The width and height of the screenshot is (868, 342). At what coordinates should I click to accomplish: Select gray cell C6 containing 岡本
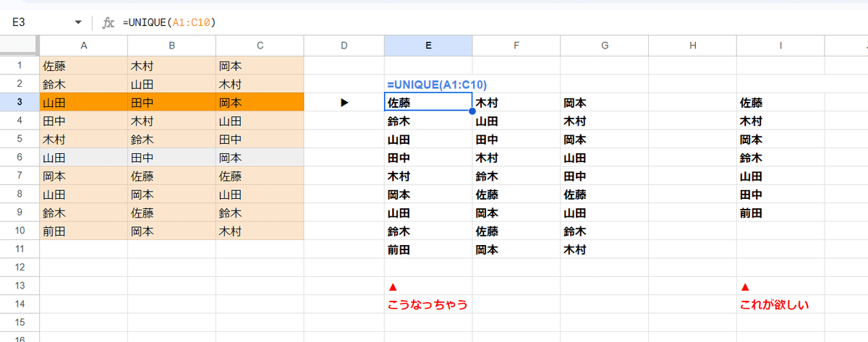(260, 158)
